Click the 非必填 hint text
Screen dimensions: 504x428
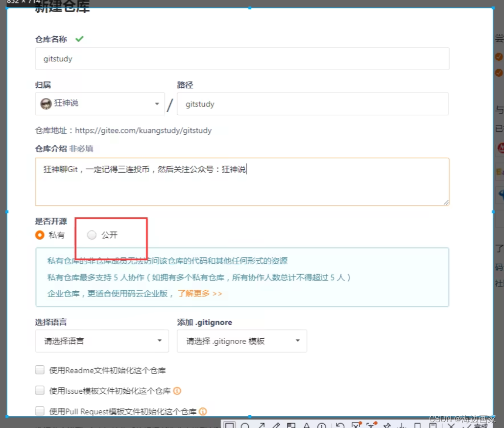pyautogui.click(x=81, y=149)
